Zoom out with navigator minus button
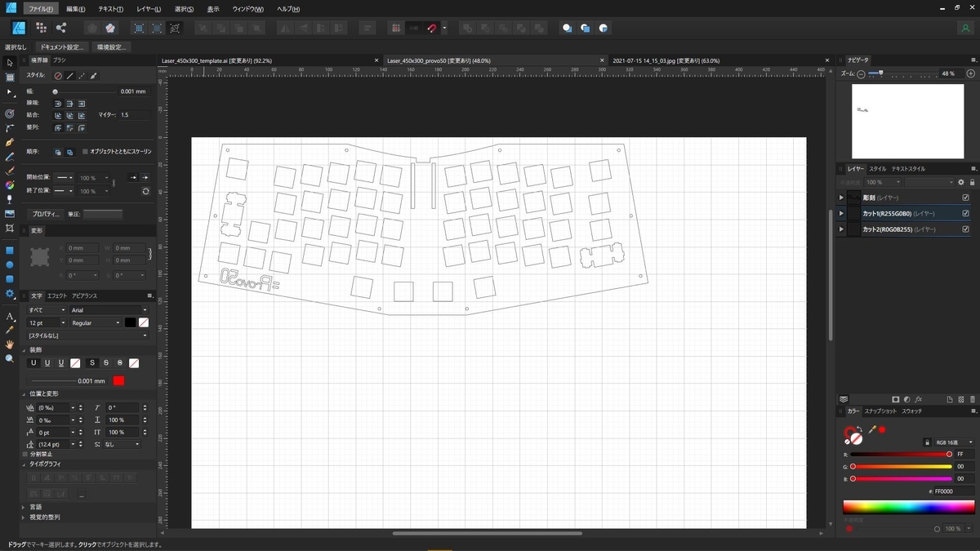 point(861,73)
